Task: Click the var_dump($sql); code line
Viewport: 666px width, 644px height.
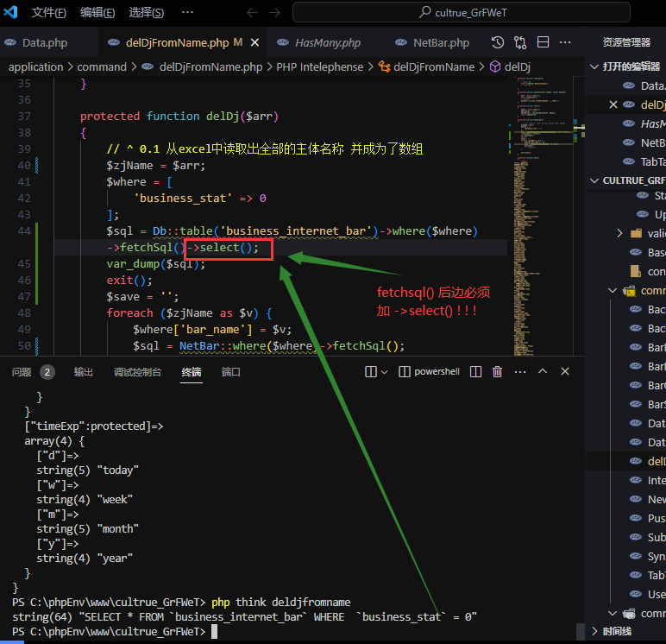Action: (x=156, y=264)
